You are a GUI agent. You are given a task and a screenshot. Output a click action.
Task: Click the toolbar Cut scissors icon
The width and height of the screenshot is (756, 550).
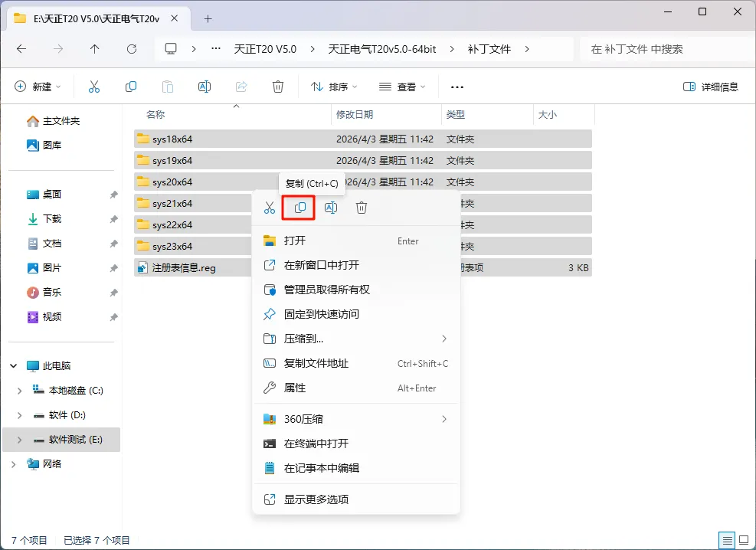point(94,87)
